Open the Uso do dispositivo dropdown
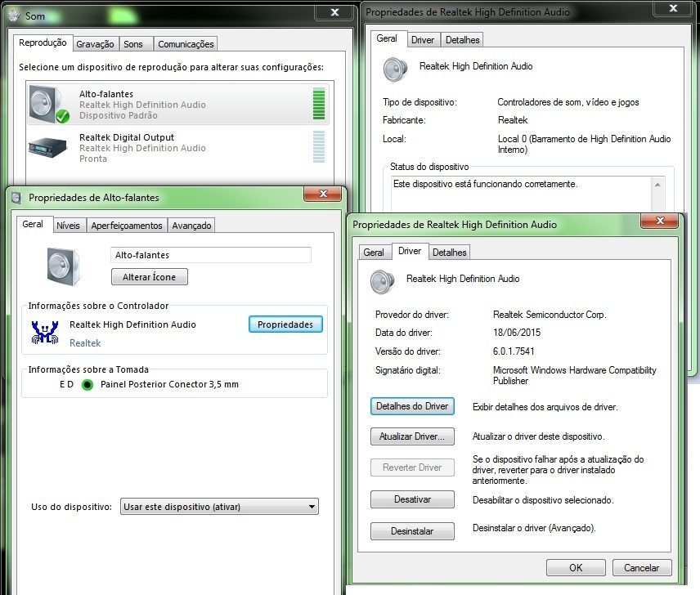The width and height of the screenshot is (700, 595). [219, 507]
